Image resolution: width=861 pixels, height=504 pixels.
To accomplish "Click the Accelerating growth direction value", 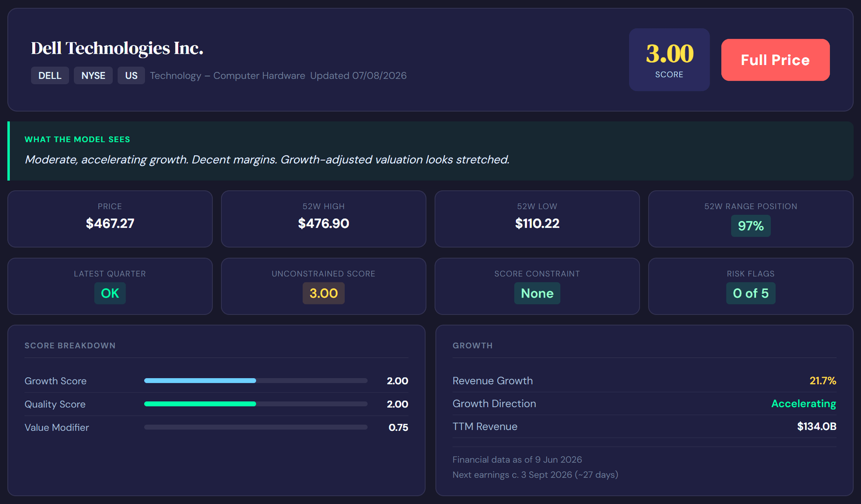I will coord(803,404).
